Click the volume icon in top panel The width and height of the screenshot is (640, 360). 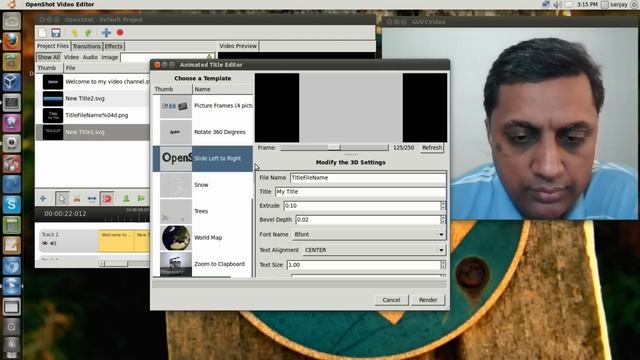(557, 4)
